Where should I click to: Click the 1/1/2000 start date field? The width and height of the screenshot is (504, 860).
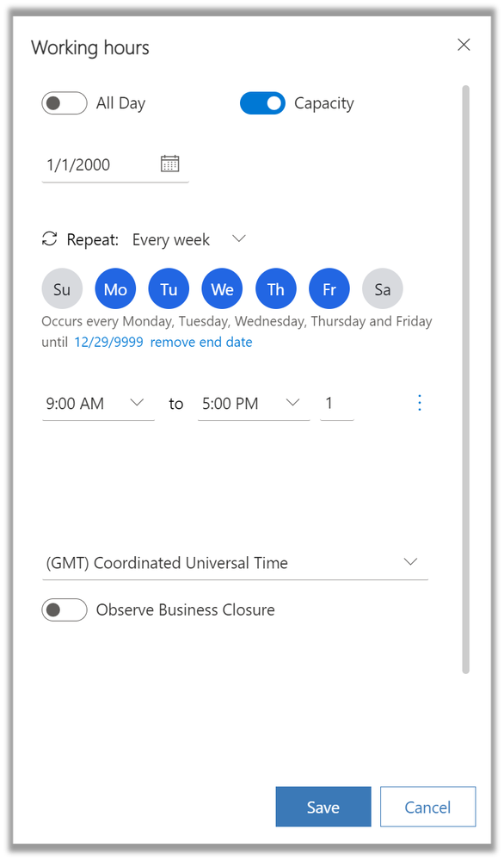point(115,164)
